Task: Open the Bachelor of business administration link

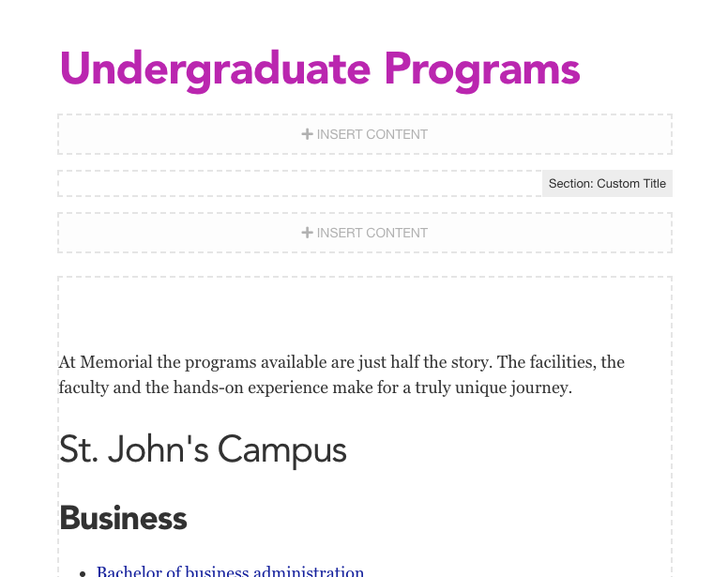Action: (230, 571)
